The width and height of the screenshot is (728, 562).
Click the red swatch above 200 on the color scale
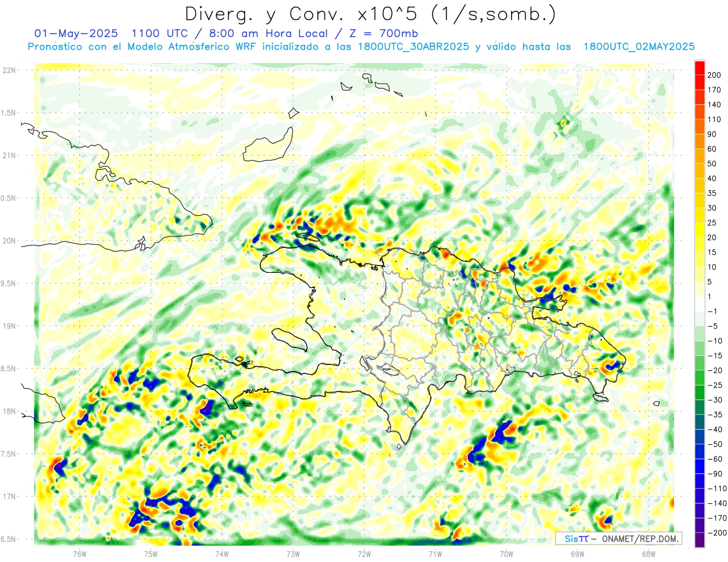[699, 67]
